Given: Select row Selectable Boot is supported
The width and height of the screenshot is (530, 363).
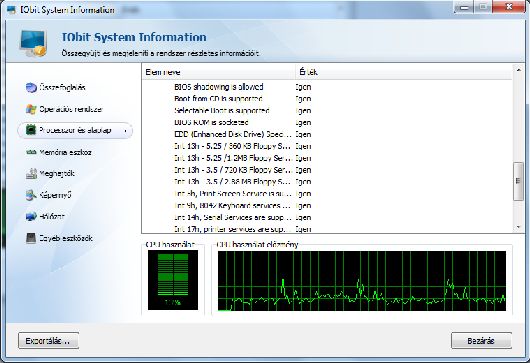Looking at the screenshot, I should coord(327,111).
